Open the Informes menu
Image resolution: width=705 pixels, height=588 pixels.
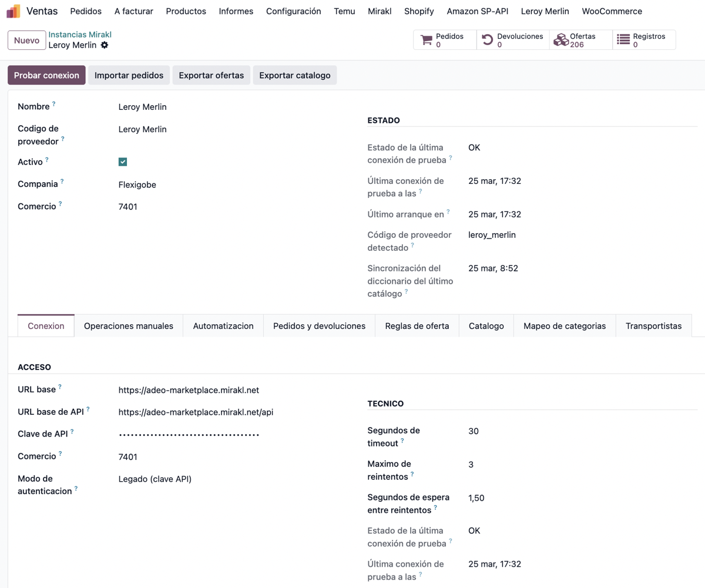point(236,11)
